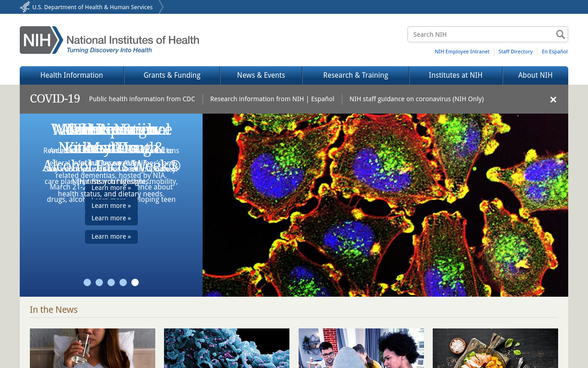Open news image of food platter
Screen dimensions: 588x368
pos(495,348)
